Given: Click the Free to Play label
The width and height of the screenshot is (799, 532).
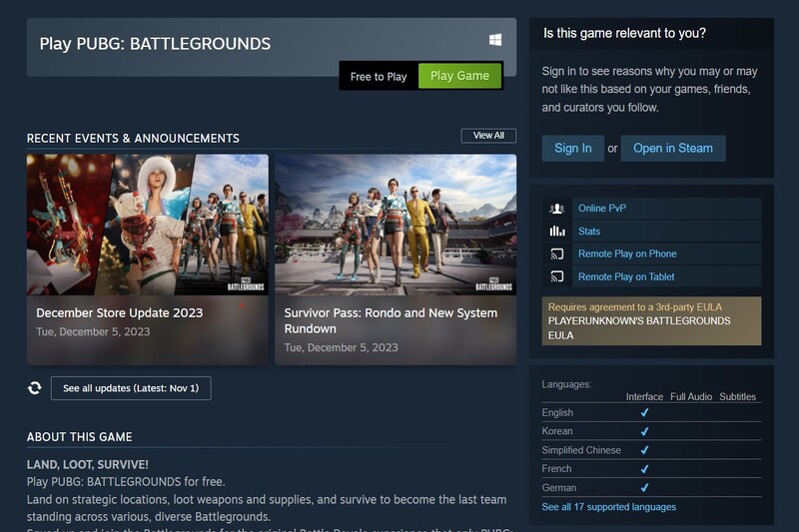Looking at the screenshot, I should (x=379, y=77).
